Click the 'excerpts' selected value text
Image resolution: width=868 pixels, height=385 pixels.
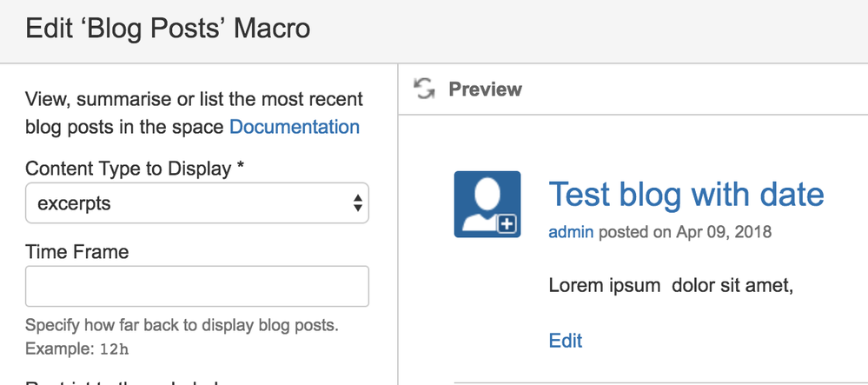tap(75, 203)
